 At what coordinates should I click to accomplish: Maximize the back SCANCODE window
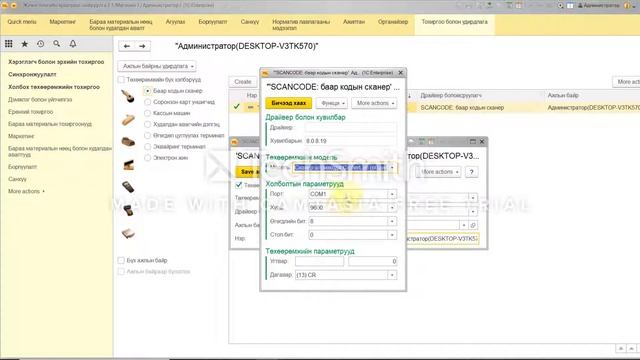[473, 141]
